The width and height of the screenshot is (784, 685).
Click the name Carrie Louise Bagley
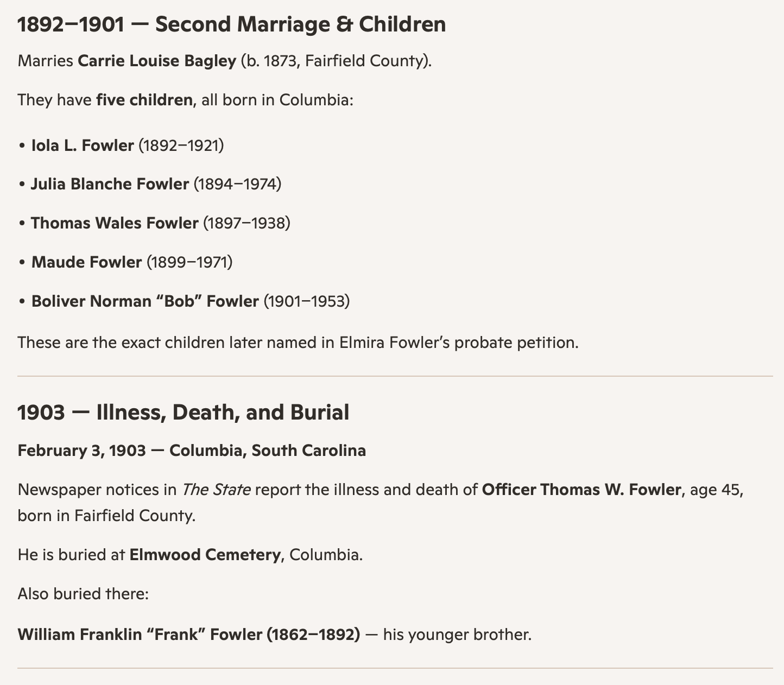pyautogui.click(x=157, y=61)
